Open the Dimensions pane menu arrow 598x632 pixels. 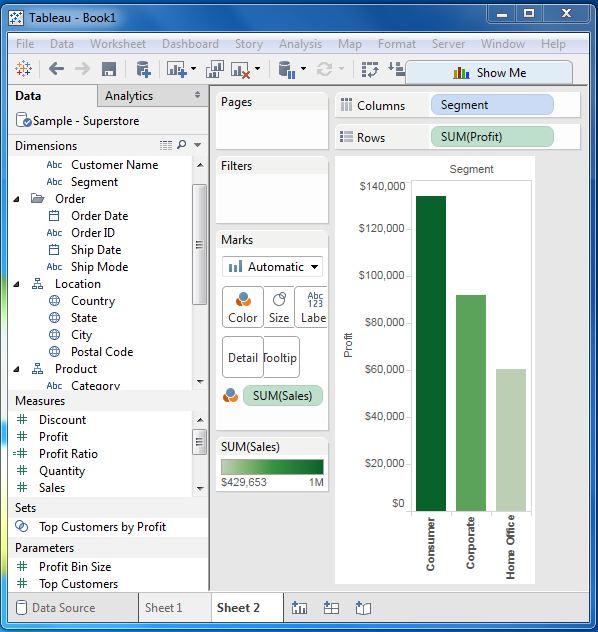coord(197,145)
